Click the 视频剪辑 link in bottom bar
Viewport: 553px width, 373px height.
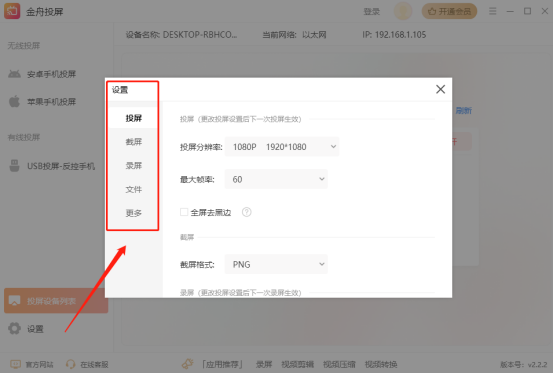click(x=297, y=364)
